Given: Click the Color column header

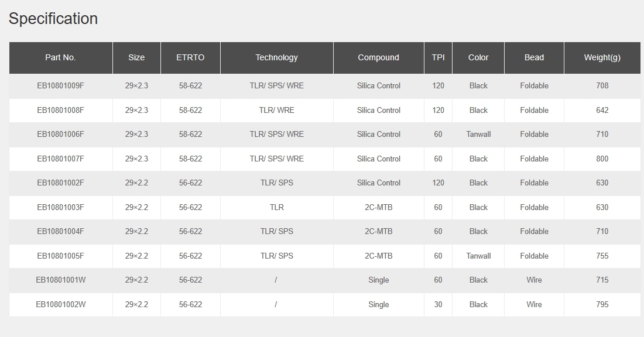Looking at the screenshot, I should pyautogui.click(x=478, y=58).
